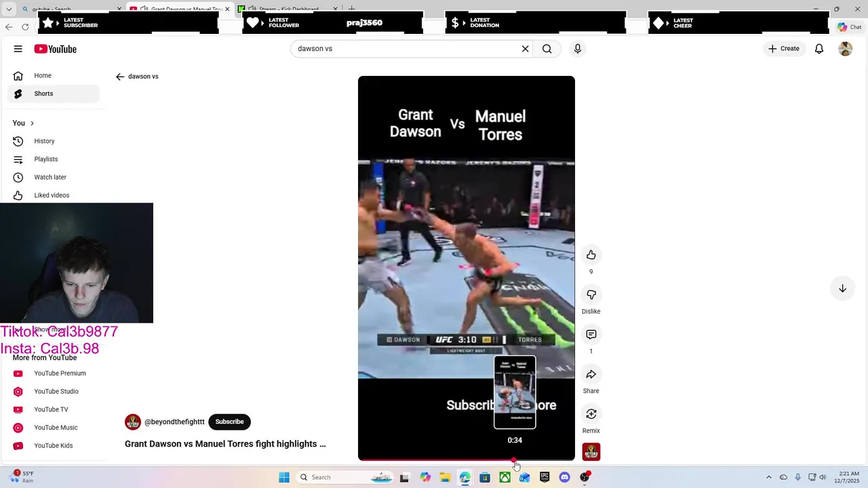Viewport: 868px width, 488px height.
Task: Open History in the sidebar
Action: click(x=54, y=141)
